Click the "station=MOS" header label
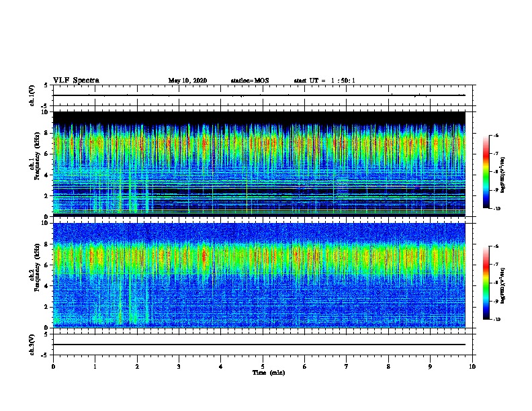532x411 pixels. pyautogui.click(x=250, y=81)
